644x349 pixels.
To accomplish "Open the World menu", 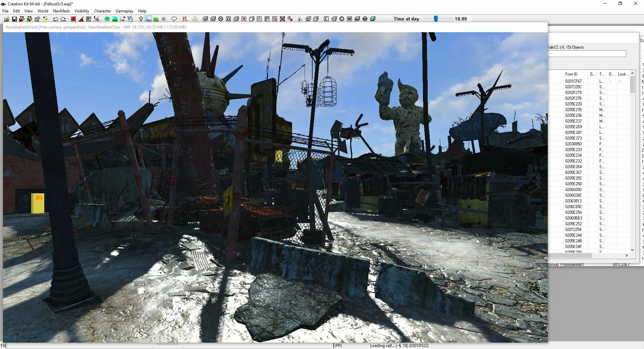I will point(43,11).
